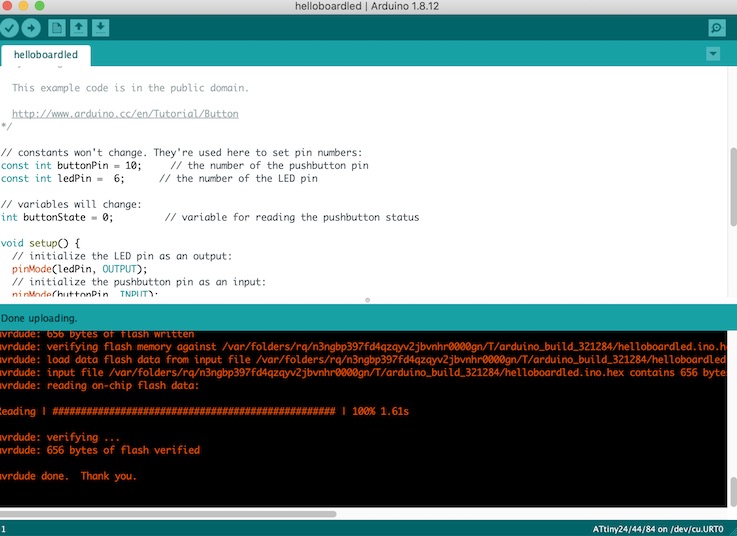Click the 'pinMode(ledPin, OUTPUT);' line
Image resolution: width=737 pixels, height=536 pixels.
point(79,269)
